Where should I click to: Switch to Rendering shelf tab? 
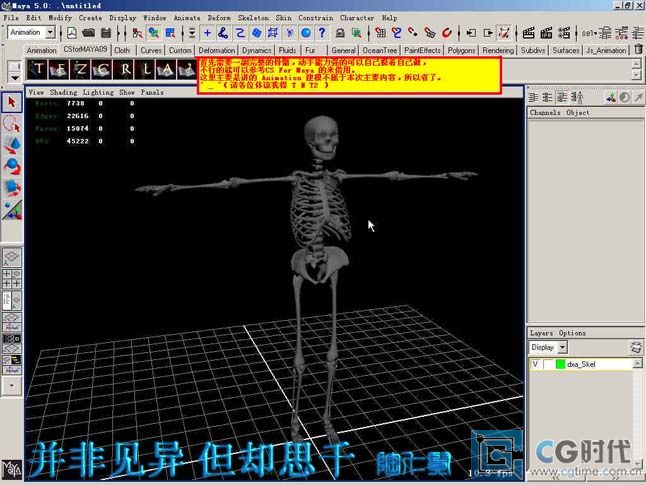pyautogui.click(x=498, y=50)
